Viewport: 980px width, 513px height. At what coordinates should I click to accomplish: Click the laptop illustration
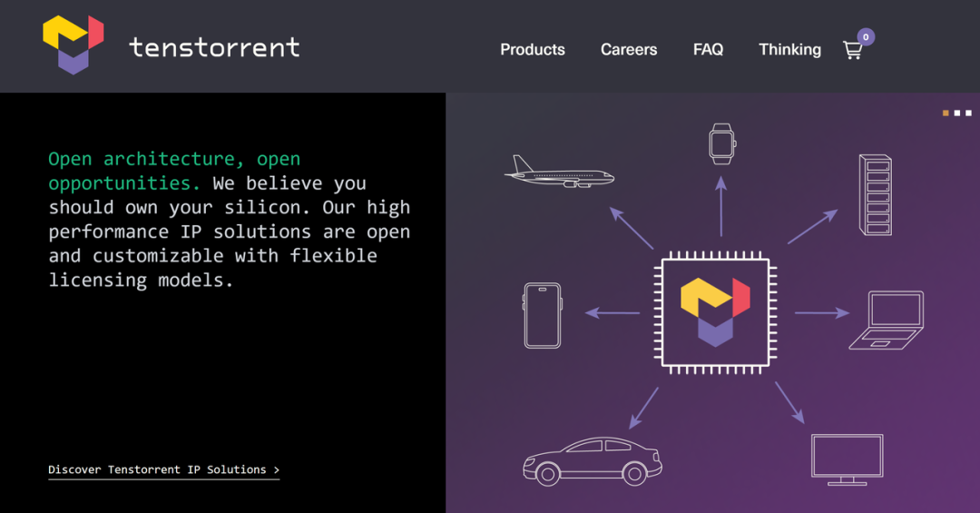click(887, 321)
